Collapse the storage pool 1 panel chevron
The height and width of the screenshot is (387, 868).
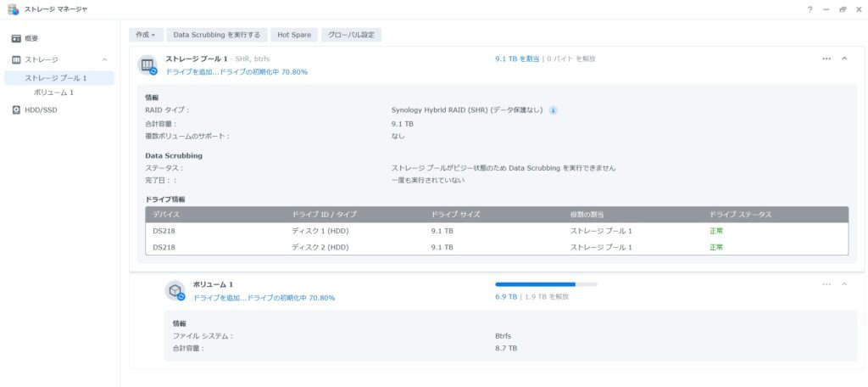click(844, 59)
